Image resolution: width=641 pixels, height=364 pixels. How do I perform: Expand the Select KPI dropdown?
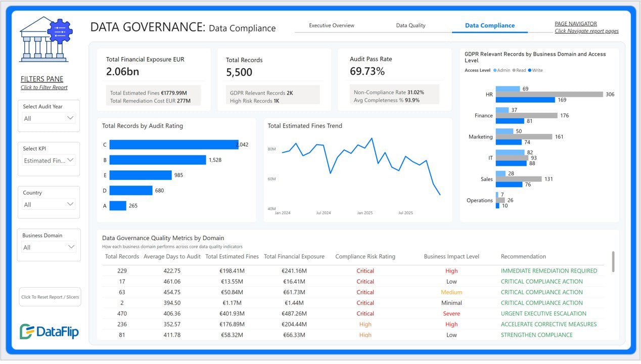click(x=49, y=160)
